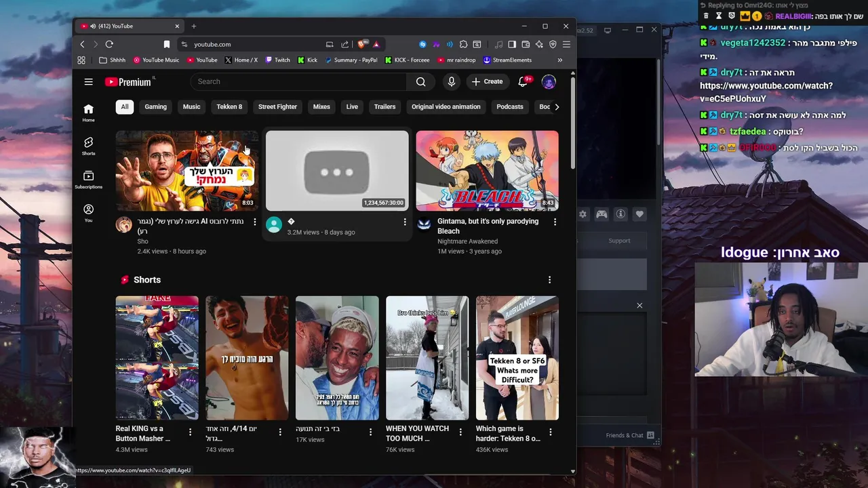Open the You section in the sidebar

[x=88, y=213]
